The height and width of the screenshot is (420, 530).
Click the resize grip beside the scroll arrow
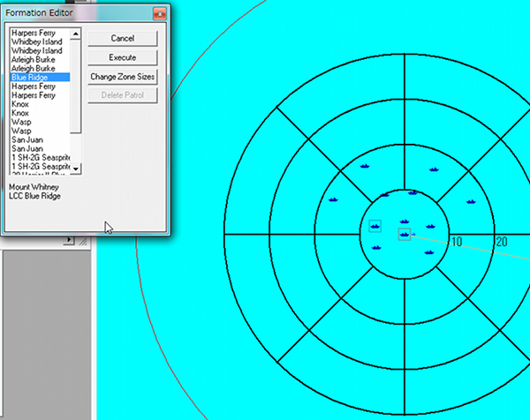83,241
